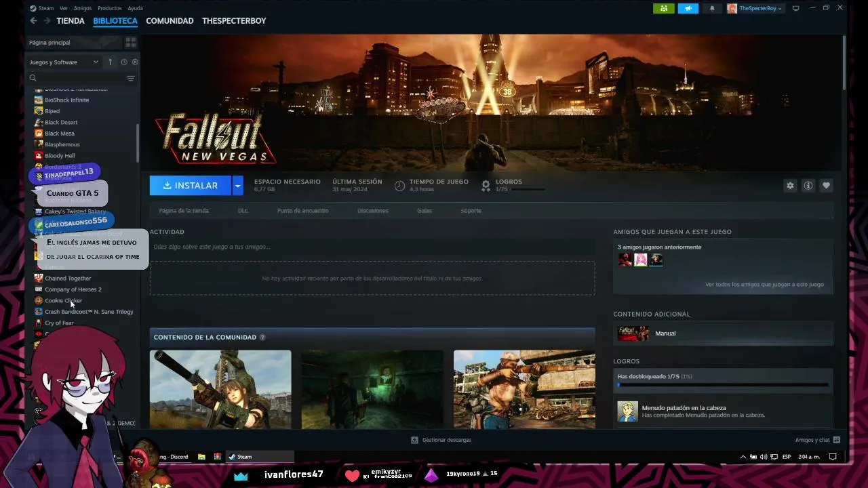868x488 pixels.
Task: Click the activity text input field
Action: point(372,247)
